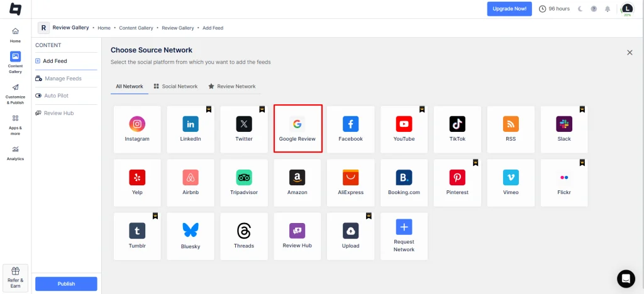Toggle dark mode moon icon
The image size is (644, 294).
coord(580,9)
